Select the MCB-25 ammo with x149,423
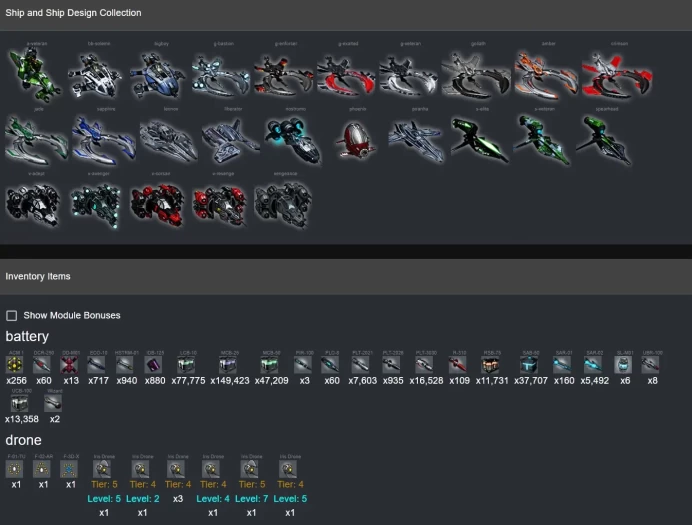Screen dimensions: 692x525 [228, 365]
